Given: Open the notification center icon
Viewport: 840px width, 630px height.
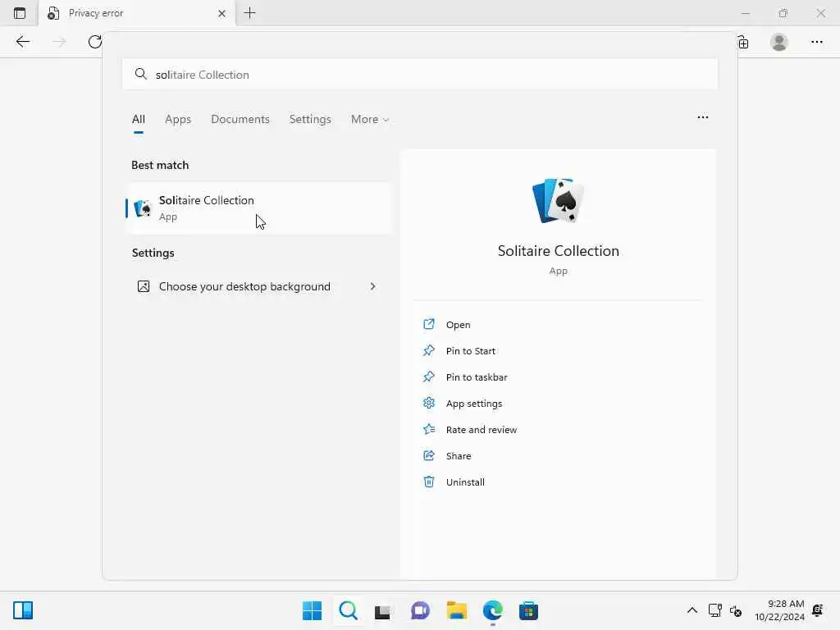Looking at the screenshot, I should (818, 610).
